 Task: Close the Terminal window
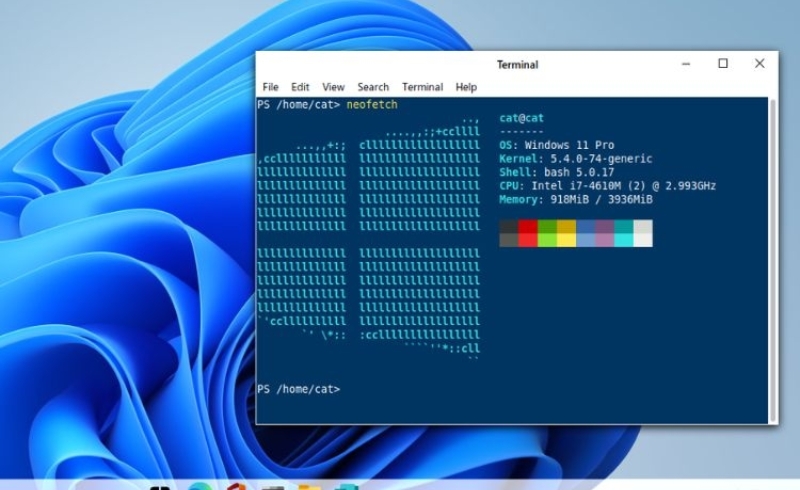click(x=760, y=63)
